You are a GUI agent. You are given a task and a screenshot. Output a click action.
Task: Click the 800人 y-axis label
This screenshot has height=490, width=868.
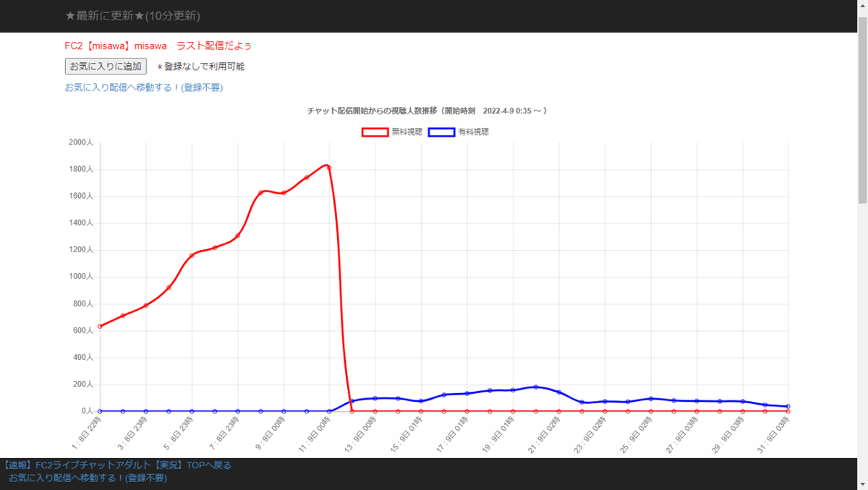[83, 304]
